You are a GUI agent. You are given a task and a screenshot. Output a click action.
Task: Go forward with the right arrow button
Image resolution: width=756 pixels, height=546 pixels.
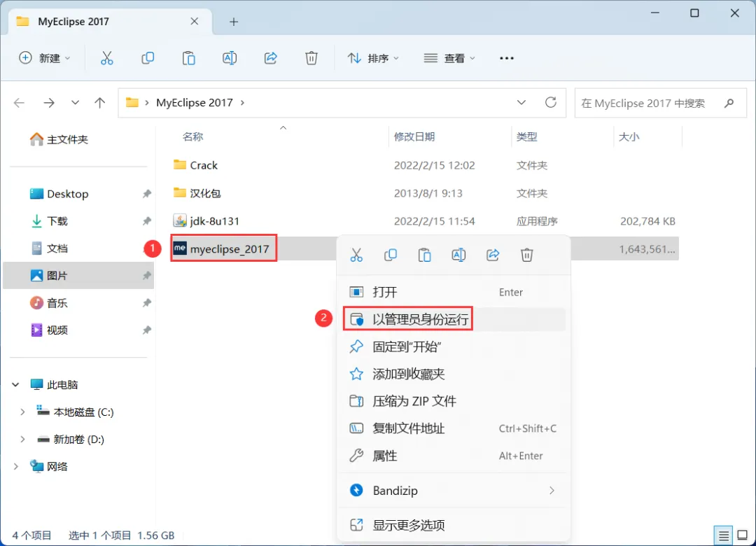tap(49, 103)
